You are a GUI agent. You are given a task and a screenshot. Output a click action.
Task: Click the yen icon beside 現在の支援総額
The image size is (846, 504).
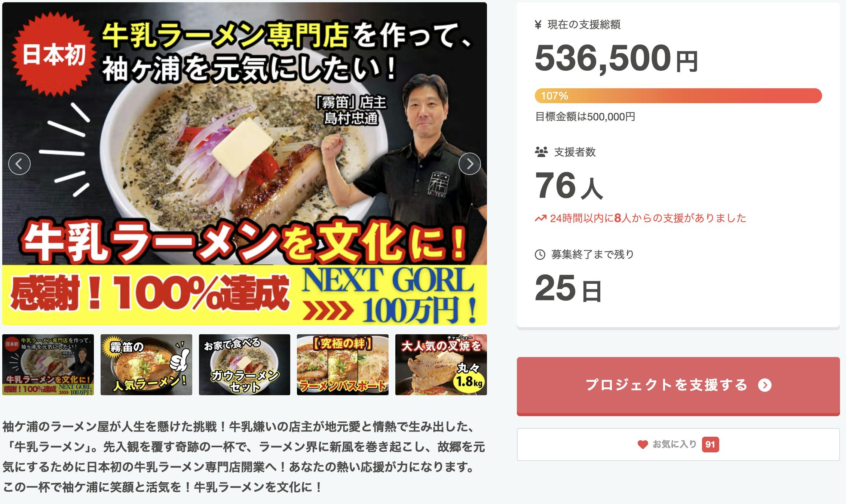[538, 25]
